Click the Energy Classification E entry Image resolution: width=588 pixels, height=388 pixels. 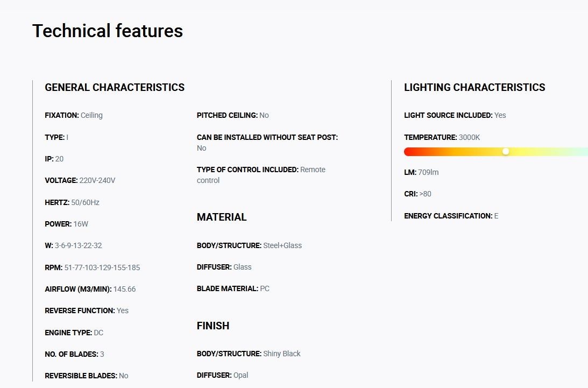[x=451, y=216]
